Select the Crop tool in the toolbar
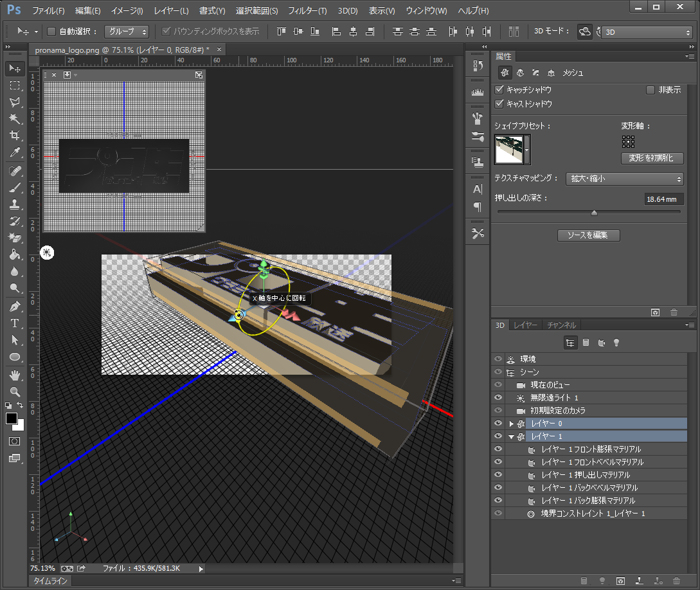This screenshot has width=700, height=590. coord(15,136)
